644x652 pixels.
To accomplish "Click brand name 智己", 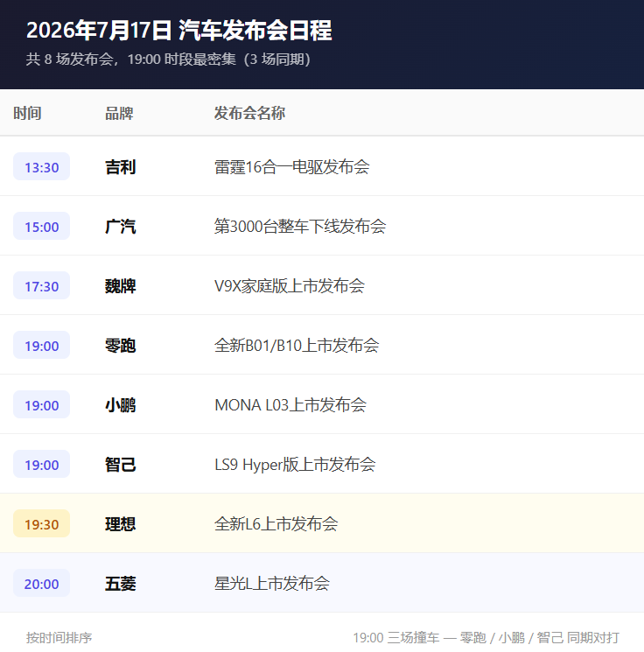I will (121, 465).
